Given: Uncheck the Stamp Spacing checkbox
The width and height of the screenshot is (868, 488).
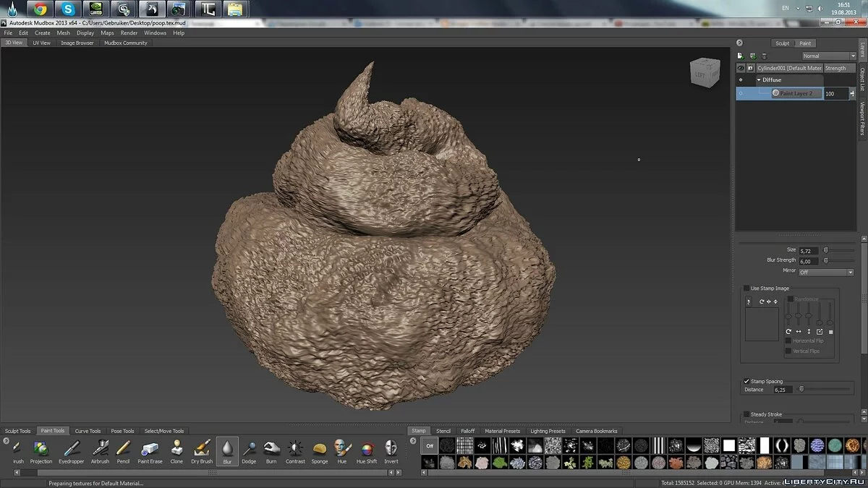Looking at the screenshot, I should click(747, 381).
